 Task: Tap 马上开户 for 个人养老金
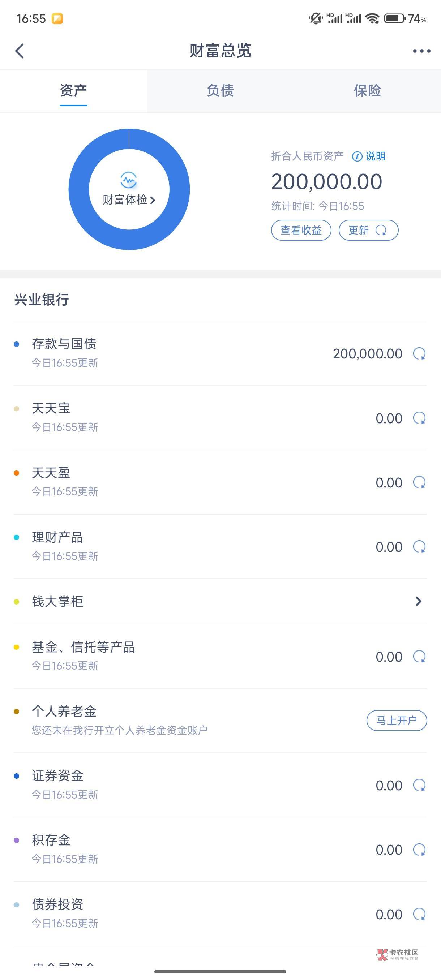397,721
